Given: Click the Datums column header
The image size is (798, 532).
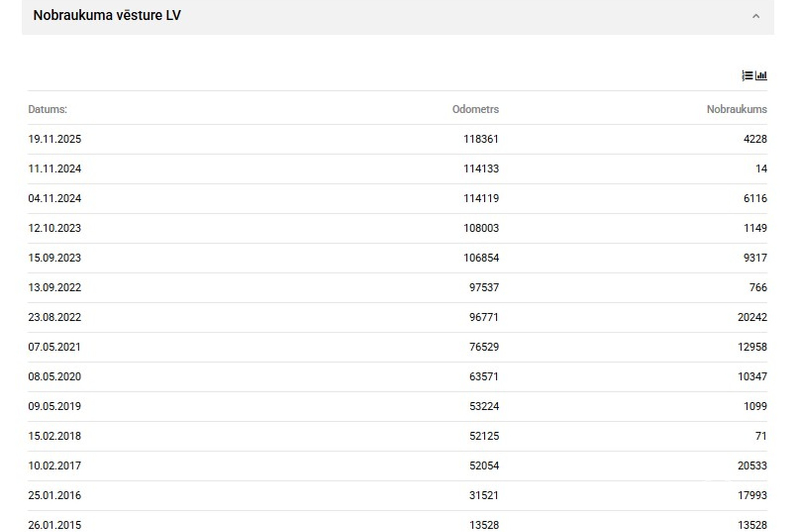Looking at the screenshot, I should (x=48, y=109).
